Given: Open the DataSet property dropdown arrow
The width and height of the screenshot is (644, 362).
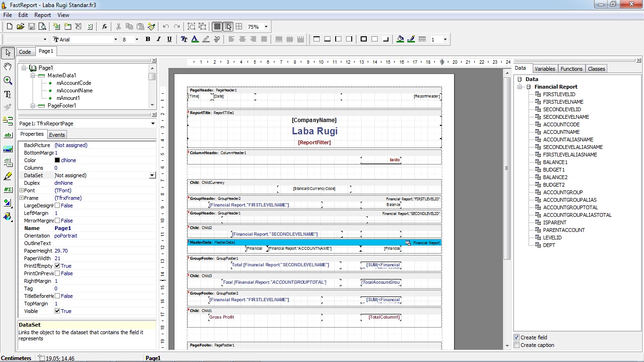Looking at the screenshot, I should (152, 175).
